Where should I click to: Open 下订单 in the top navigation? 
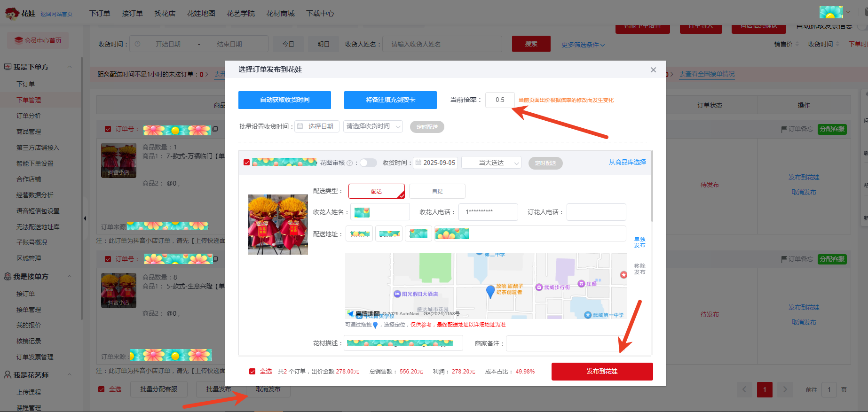[100, 14]
